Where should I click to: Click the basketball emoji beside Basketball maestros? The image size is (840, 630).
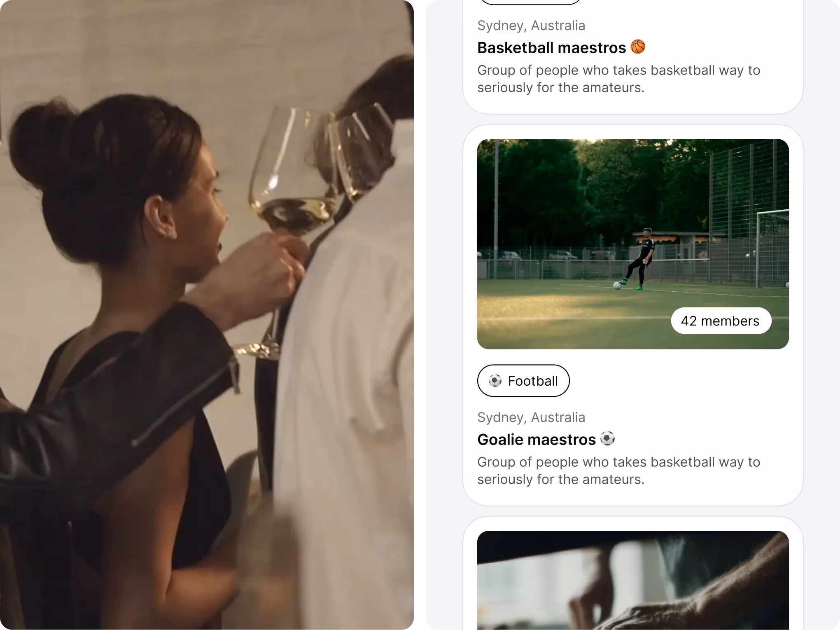[x=638, y=47]
